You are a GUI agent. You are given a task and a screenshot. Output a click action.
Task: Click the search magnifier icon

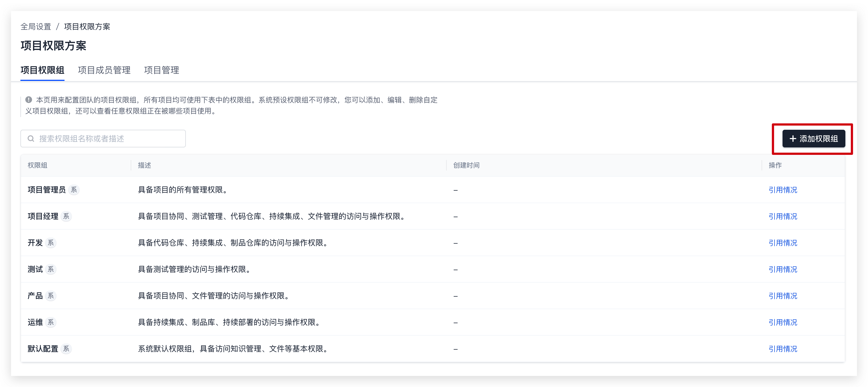(31, 139)
